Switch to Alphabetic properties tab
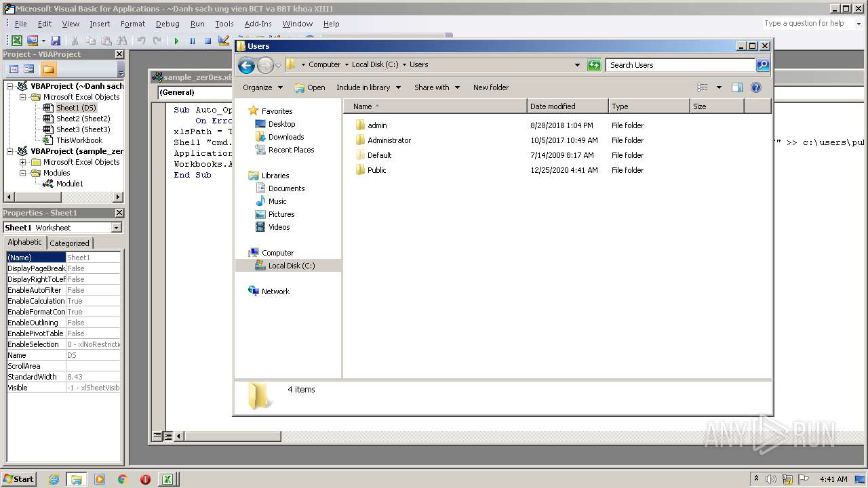 [24, 242]
